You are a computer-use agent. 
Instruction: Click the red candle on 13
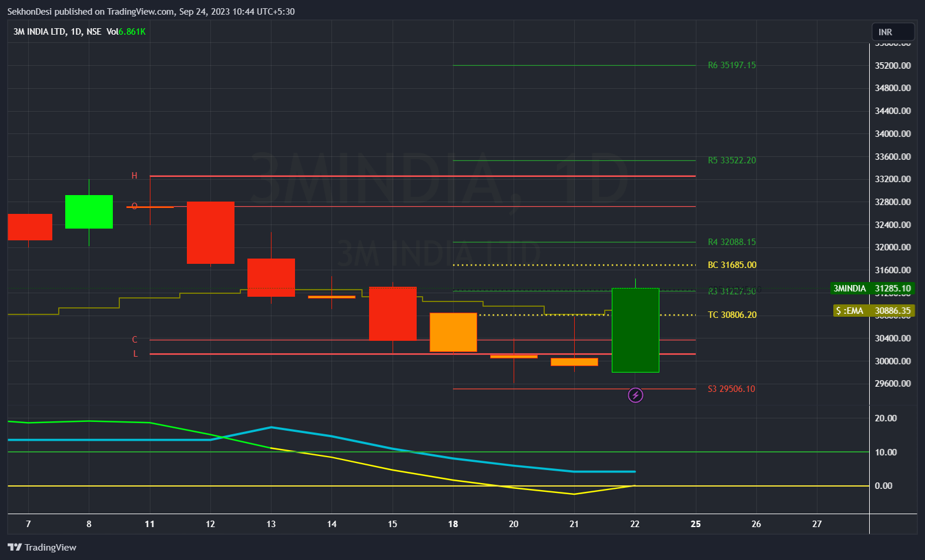(271, 277)
